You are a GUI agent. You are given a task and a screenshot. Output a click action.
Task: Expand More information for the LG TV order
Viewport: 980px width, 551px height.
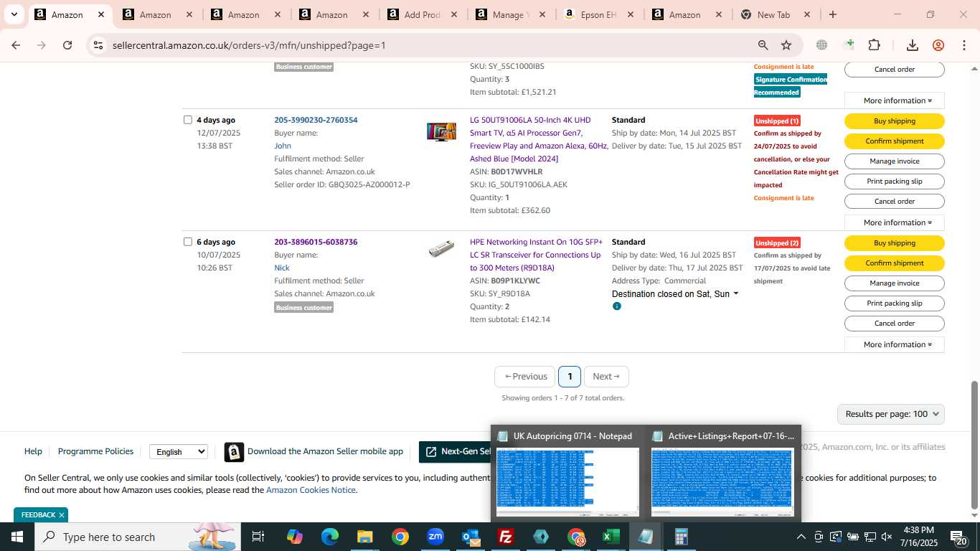[x=894, y=222]
